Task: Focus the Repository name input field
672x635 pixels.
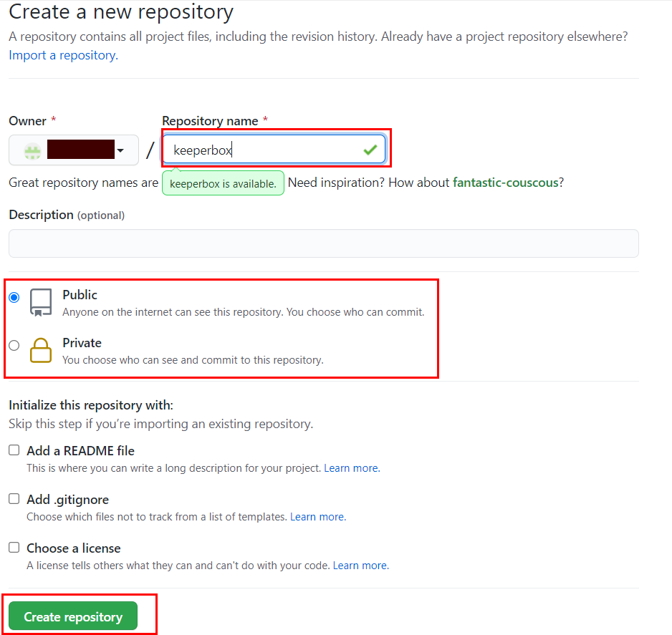Action: [x=274, y=150]
